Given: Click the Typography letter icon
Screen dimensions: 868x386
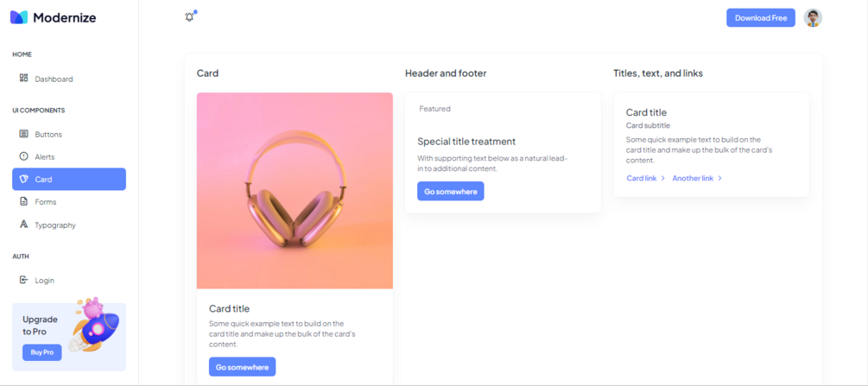Looking at the screenshot, I should tap(23, 225).
